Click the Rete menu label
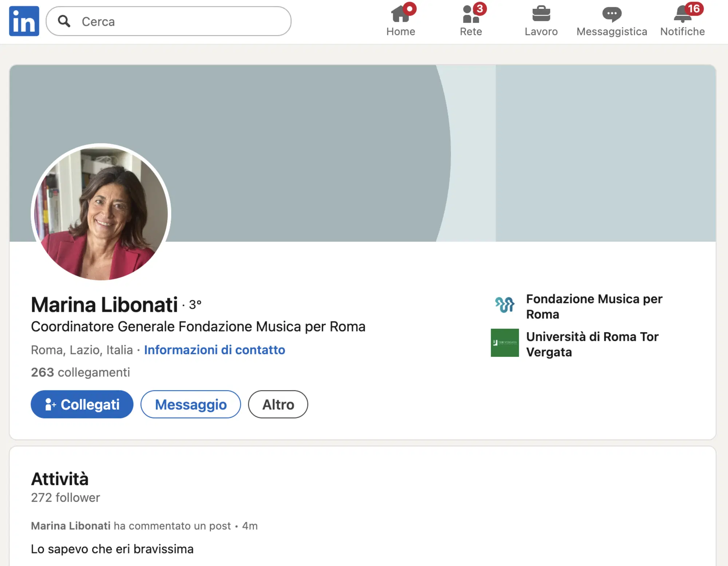 [x=471, y=32]
